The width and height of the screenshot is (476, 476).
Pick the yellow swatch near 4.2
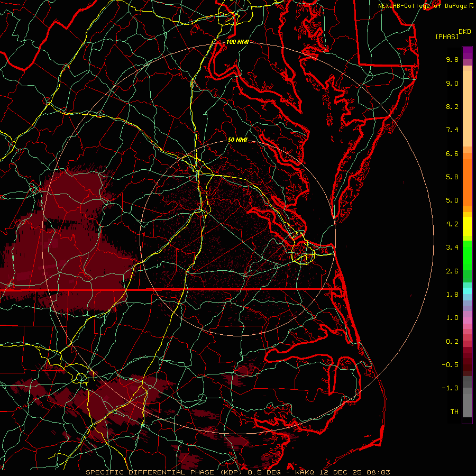click(467, 226)
